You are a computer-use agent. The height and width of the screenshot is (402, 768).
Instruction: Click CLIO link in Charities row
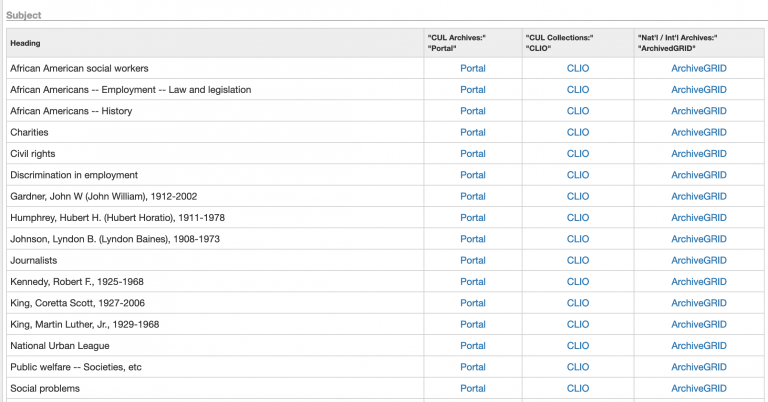pos(578,132)
